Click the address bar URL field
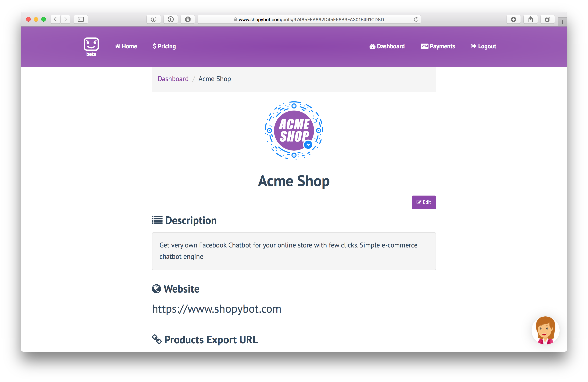 point(309,19)
